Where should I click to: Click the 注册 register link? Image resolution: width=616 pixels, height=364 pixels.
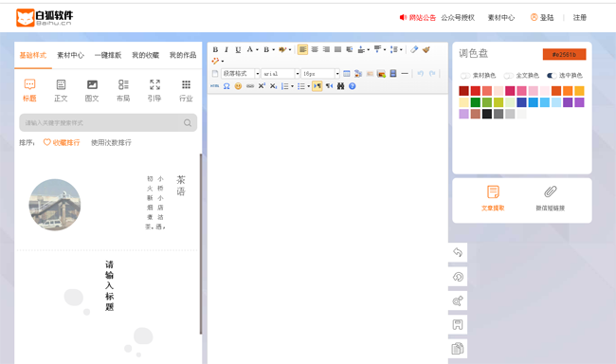(x=580, y=18)
